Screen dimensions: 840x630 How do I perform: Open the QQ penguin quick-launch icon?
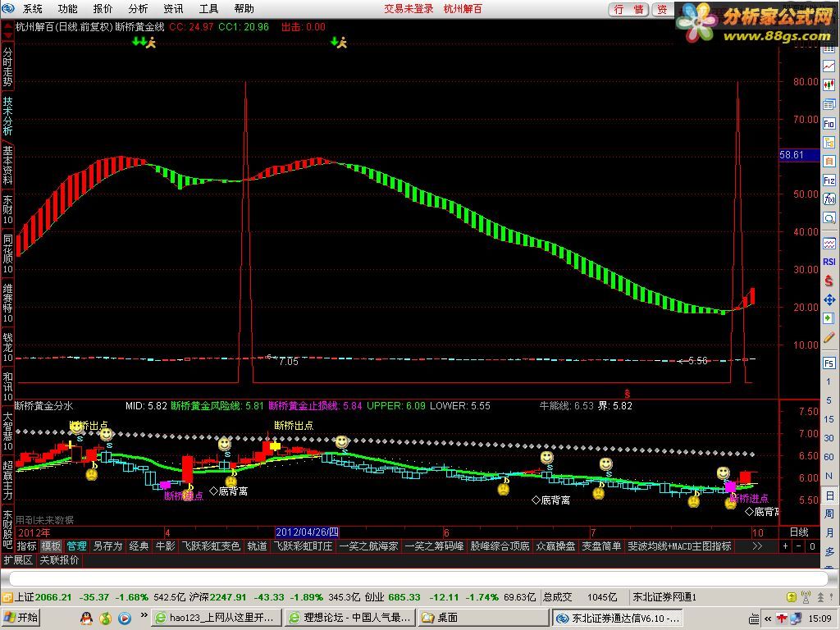coord(86,619)
